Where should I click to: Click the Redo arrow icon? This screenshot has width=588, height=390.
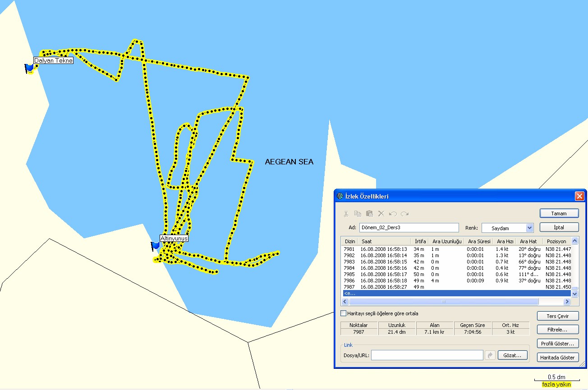tap(404, 214)
